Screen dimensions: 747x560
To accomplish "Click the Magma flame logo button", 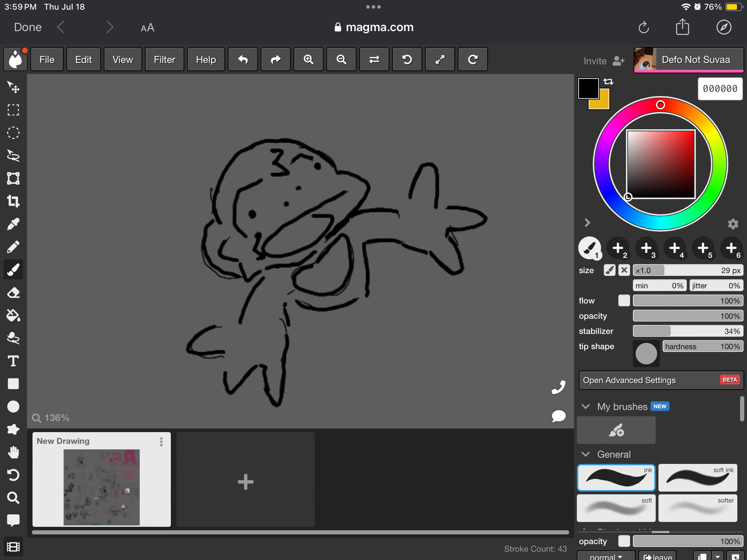I will 16,59.
